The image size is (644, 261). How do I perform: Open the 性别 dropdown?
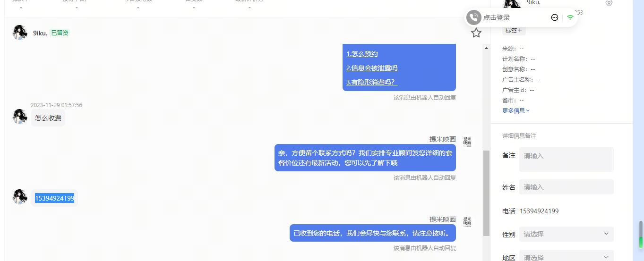(x=566, y=234)
